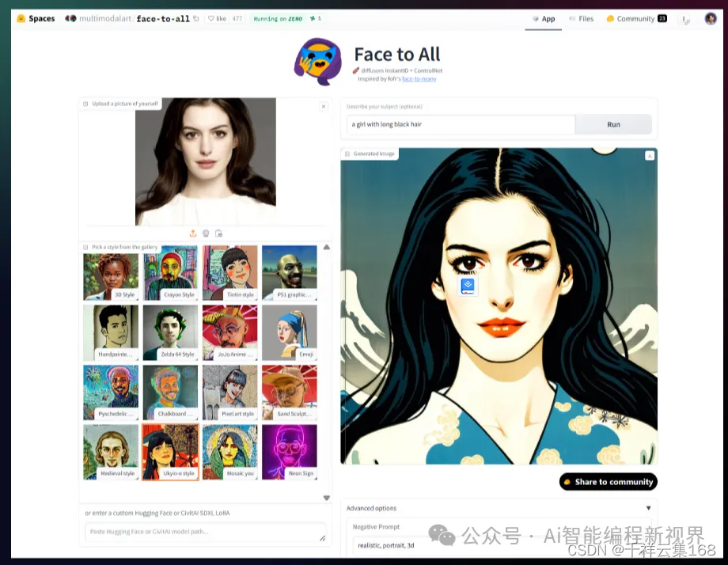Open the multimodalart author link
728x565 pixels.
[105, 18]
